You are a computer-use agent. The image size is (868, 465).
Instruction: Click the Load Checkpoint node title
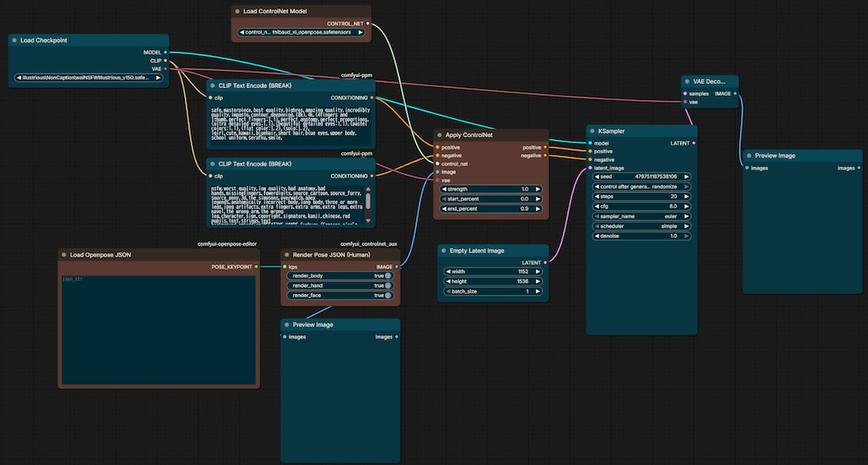pos(44,41)
